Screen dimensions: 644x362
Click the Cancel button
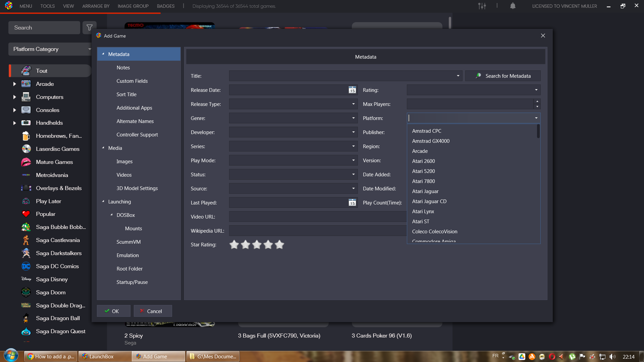click(x=153, y=311)
